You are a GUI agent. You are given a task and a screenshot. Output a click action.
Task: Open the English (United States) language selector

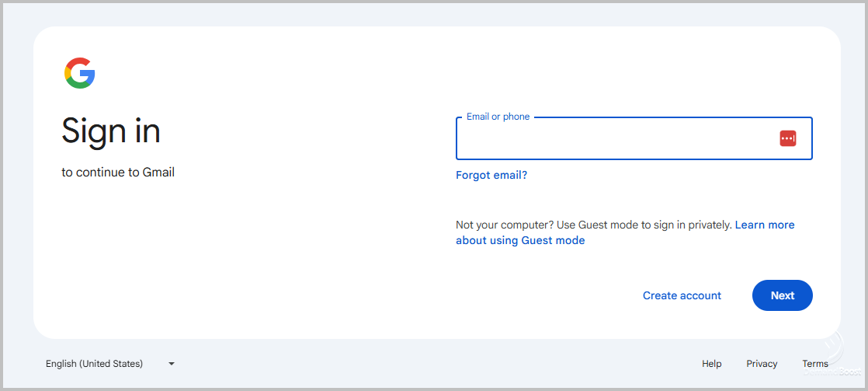(95, 363)
